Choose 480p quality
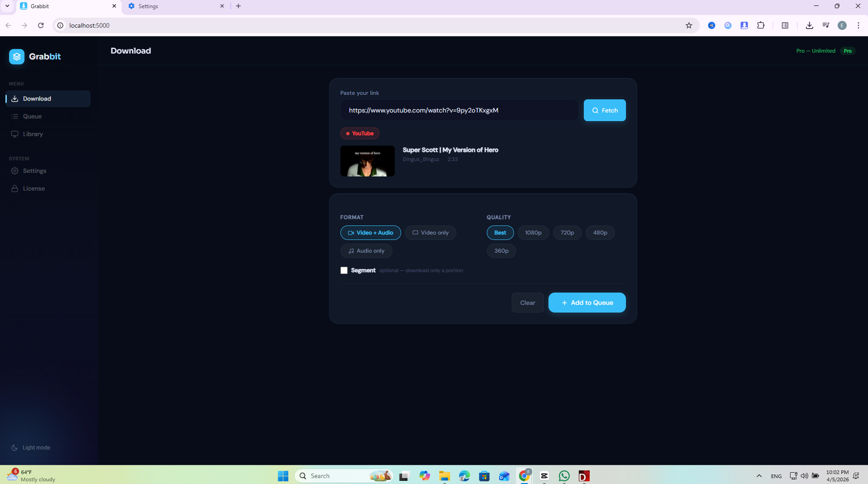The image size is (868, 484). point(600,233)
